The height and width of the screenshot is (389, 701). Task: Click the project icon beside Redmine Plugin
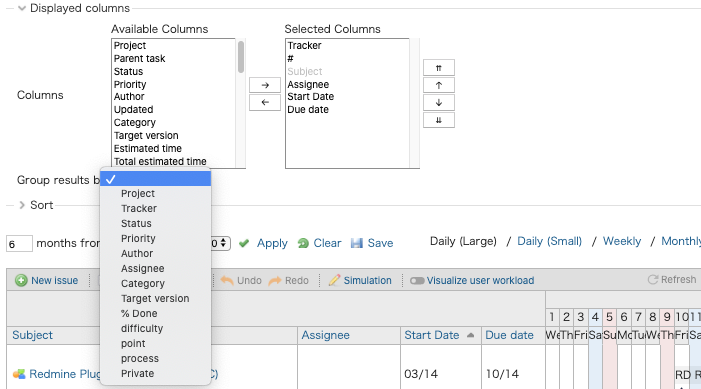pyautogui.click(x=19, y=374)
